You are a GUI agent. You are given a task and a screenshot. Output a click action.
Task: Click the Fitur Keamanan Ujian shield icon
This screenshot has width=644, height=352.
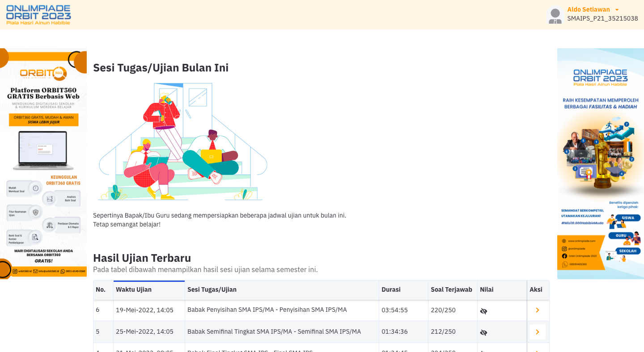(x=35, y=213)
